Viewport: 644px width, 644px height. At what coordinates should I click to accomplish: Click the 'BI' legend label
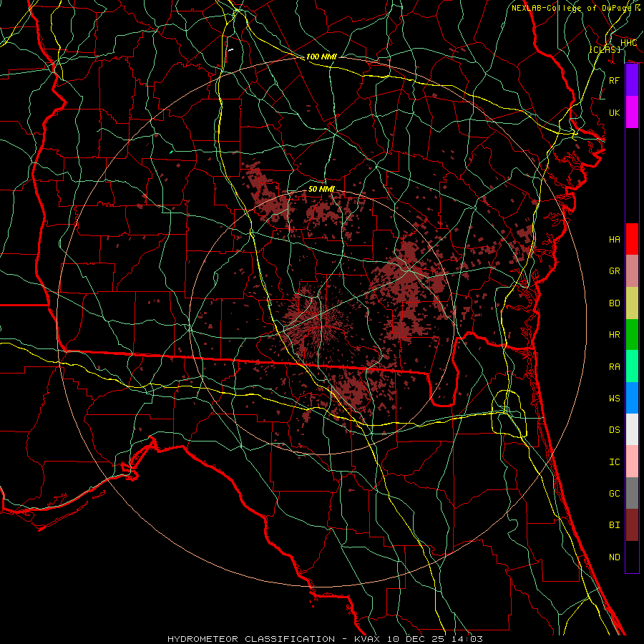pyautogui.click(x=615, y=525)
